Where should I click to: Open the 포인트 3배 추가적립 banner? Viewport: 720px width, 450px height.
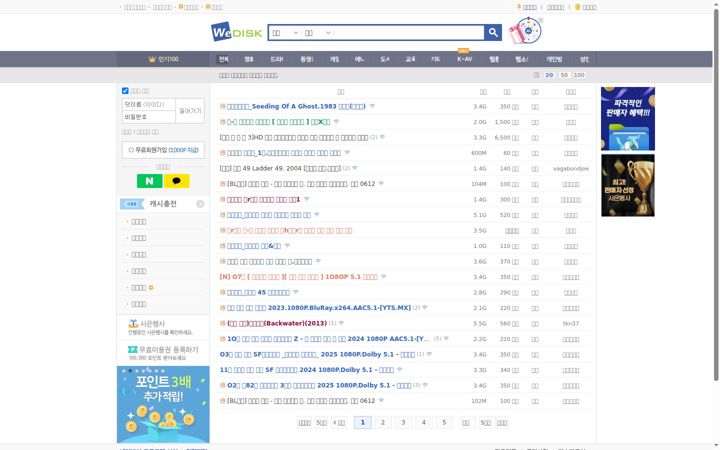point(163,404)
